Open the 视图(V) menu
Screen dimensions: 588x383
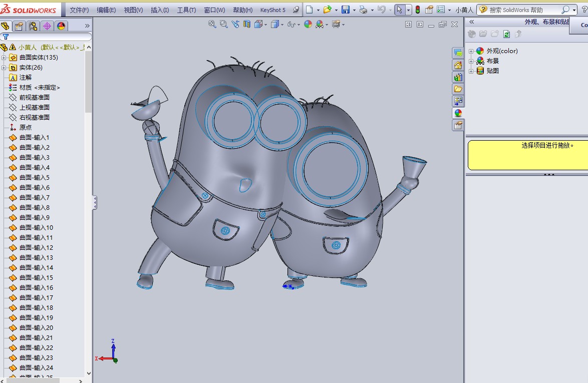tap(133, 10)
